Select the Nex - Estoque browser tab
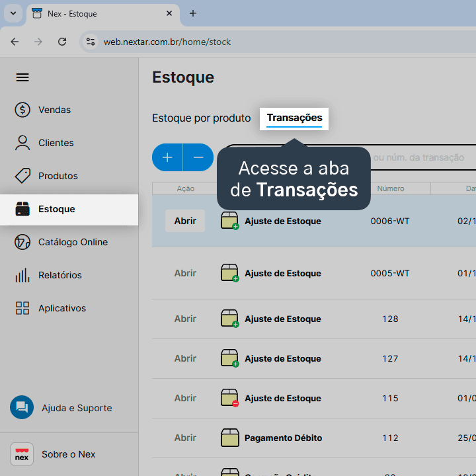Screen dimensions: 476x476 coord(103,14)
